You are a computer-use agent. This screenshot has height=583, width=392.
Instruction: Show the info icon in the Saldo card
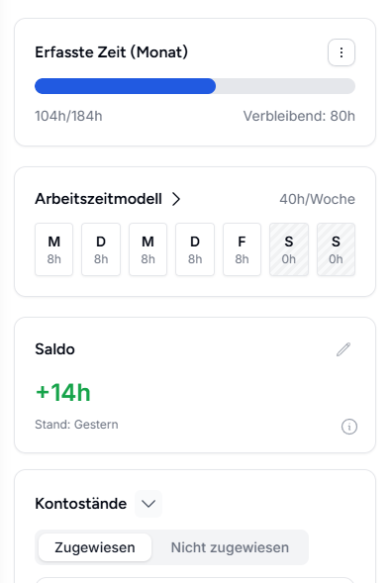(x=348, y=427)
